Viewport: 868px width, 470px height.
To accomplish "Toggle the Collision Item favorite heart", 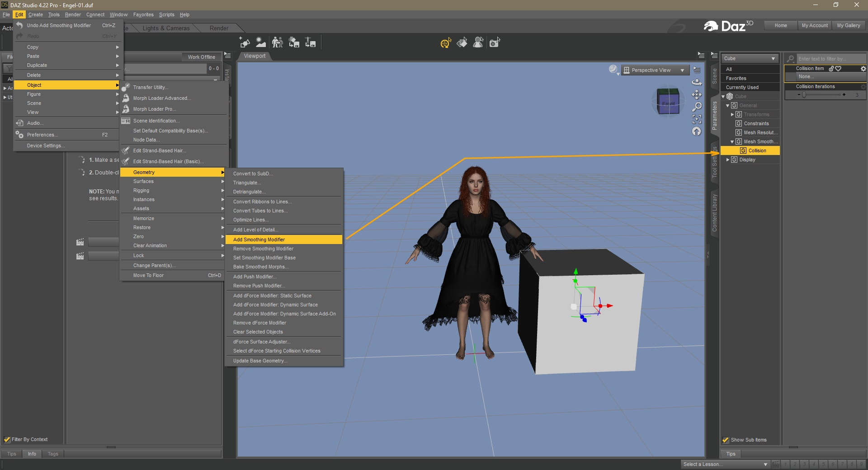I will (839, 69).
